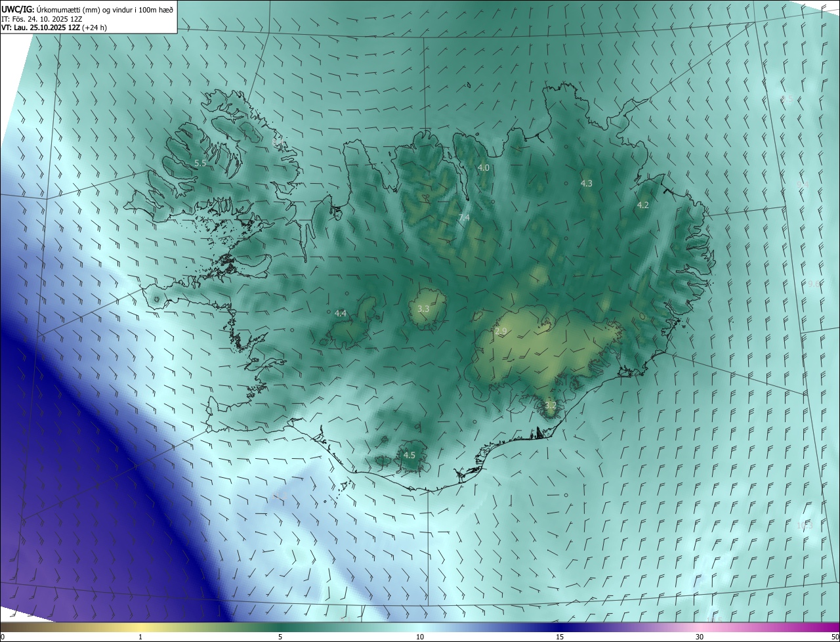Select the color scale tick label 5
Viewport: 840px width, 642px height.
point(280,637)
